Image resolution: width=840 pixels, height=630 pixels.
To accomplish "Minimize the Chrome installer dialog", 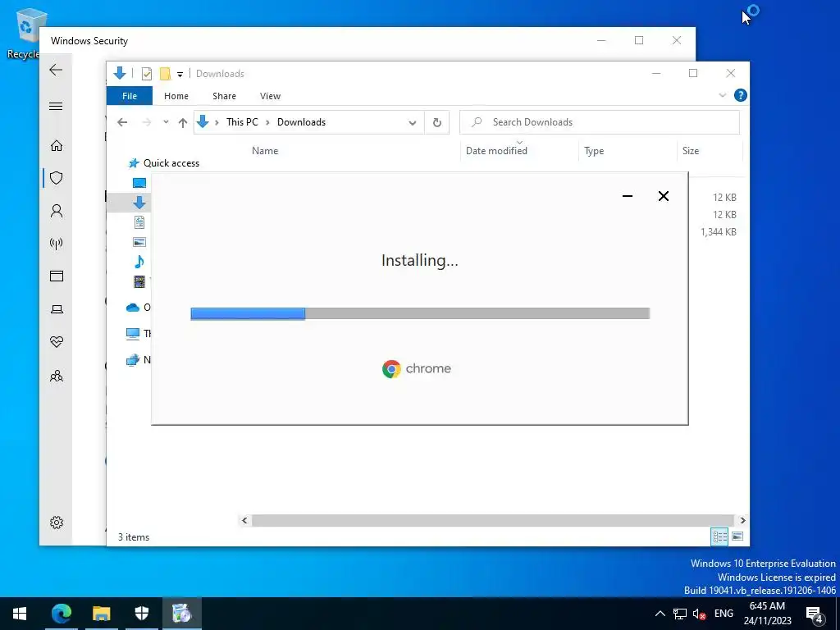I will (628, 196).
